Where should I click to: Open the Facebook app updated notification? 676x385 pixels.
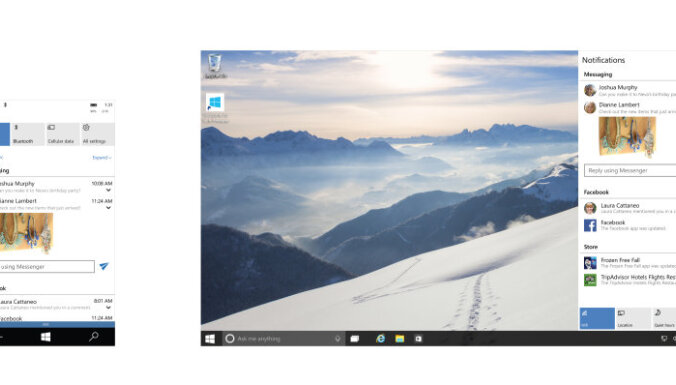point(629,225)
